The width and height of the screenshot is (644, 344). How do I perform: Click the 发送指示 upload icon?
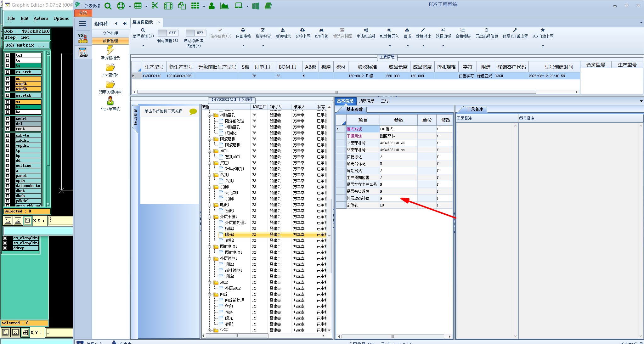[x=283, y=30]
